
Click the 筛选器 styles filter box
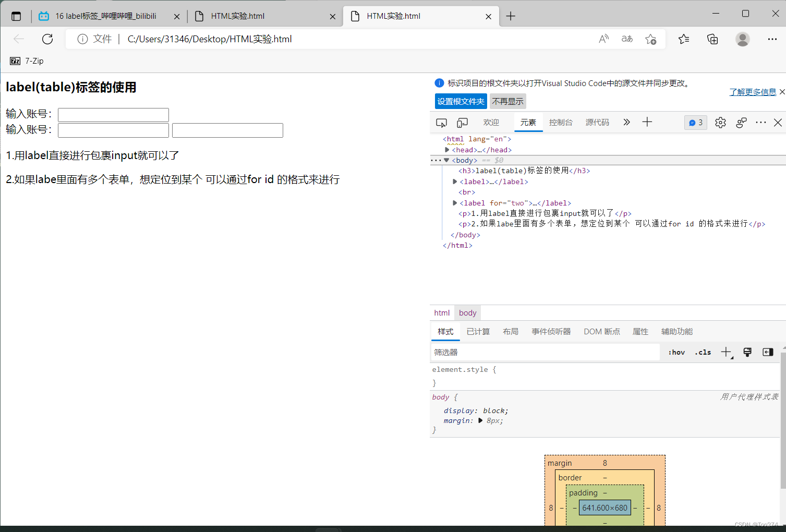[546, 353]
